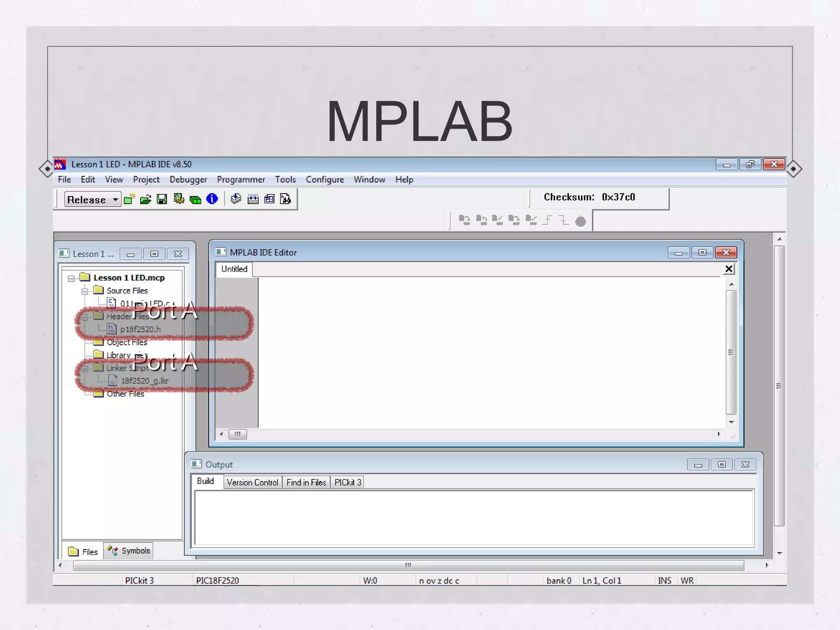Click the MPLAB IDE Editor window title icon
This screenshot has height=630, width=840.
[221, 252]
